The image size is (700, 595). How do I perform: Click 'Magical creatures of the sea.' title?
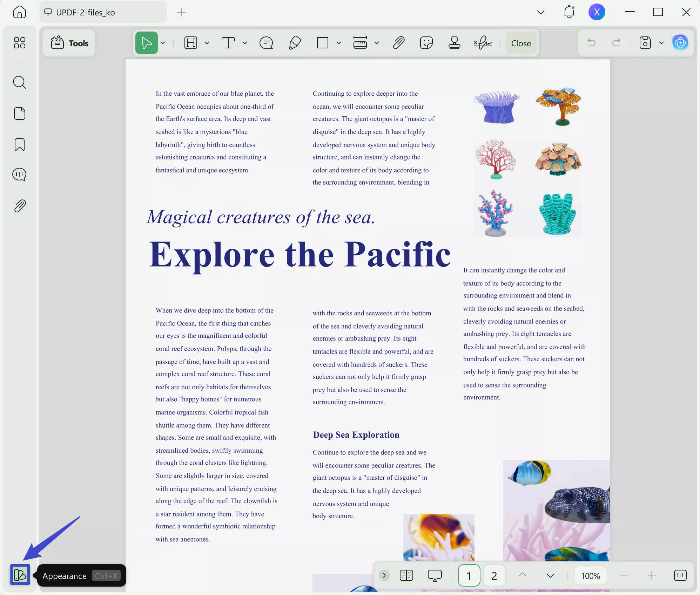[261, 217]
